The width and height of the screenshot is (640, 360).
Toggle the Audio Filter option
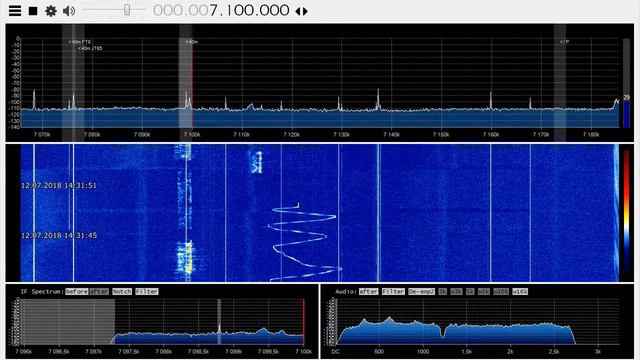click(393, 291)
